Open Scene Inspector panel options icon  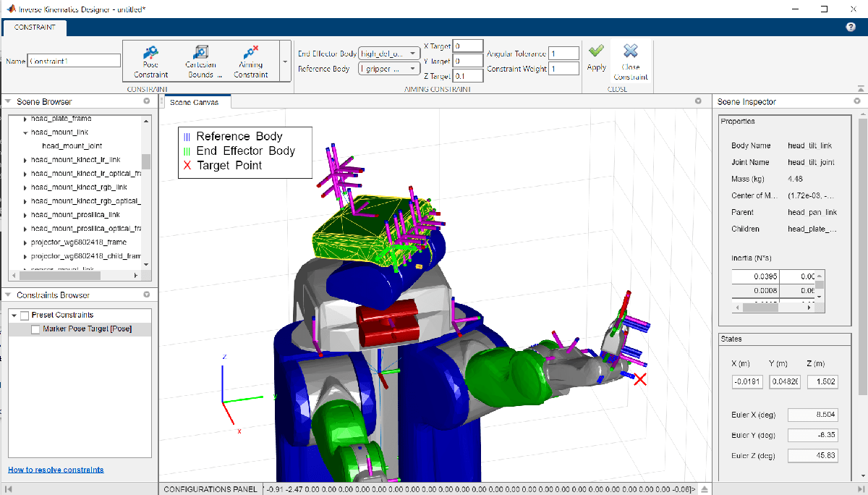pos(857,101)
